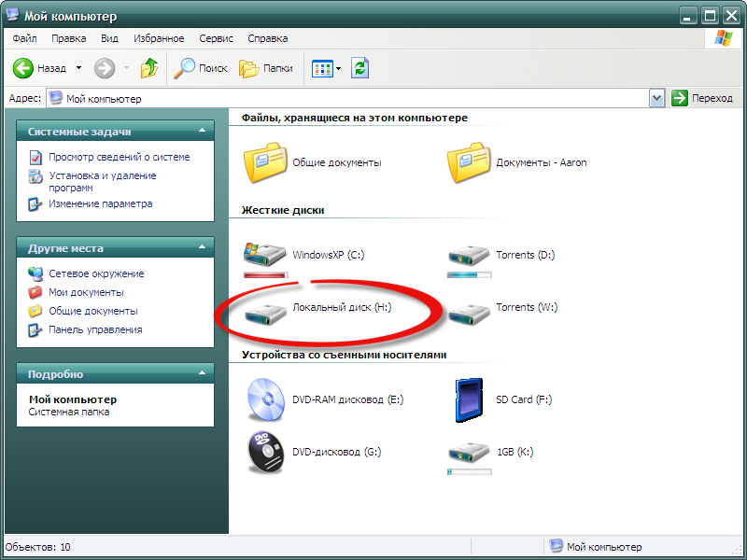Image resolution: width=747 pixels, height=560 pixels.
Task: Click the Просмотр сведений о системе link
Action: tap(119, 157)
